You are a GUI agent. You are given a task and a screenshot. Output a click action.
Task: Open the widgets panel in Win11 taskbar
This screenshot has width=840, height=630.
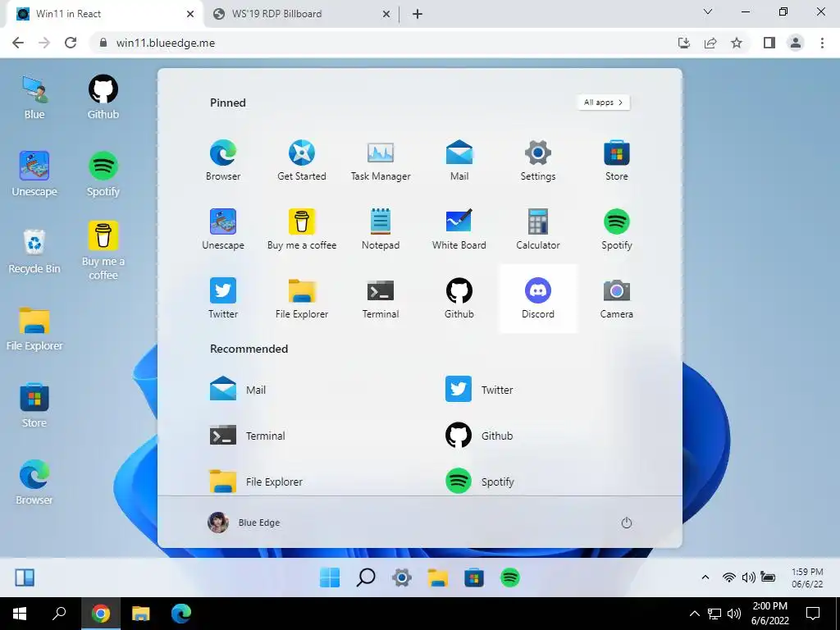tap(25, 577)
